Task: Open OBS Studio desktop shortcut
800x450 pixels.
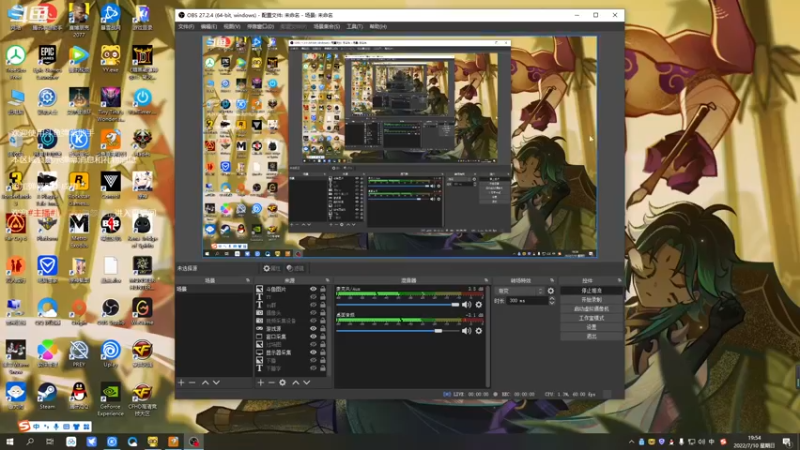Action: tap(110, 312)
